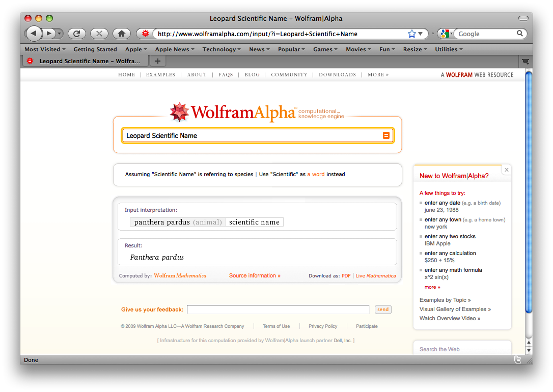Click the red more » link
The height and width of the screenshot is (392, 553).
coord(432,287)
